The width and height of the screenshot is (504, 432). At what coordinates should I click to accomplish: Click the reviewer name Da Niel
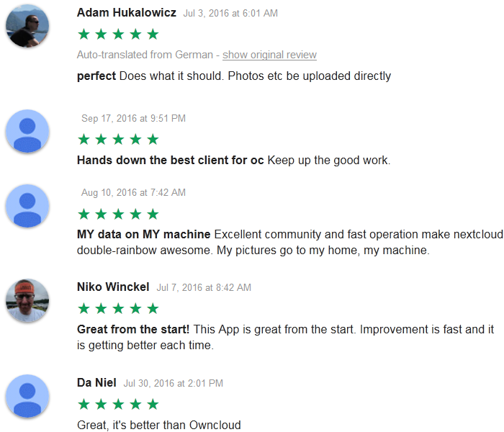[96, 382]
